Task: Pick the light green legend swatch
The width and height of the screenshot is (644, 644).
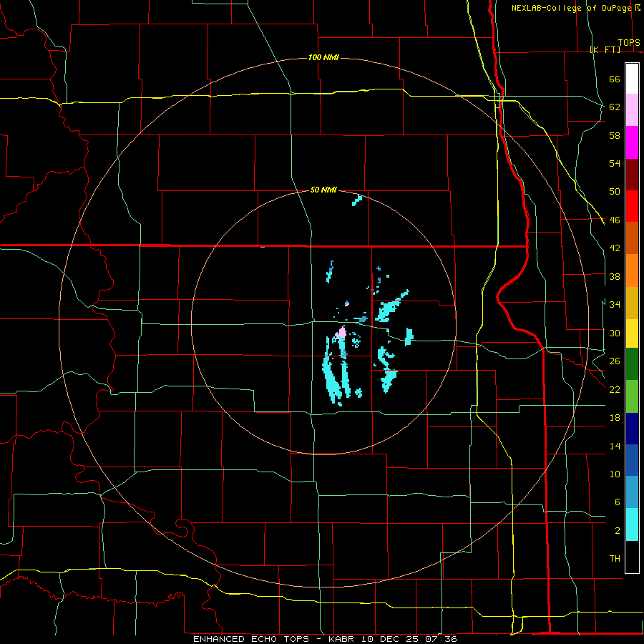Action: pos(632,396)
